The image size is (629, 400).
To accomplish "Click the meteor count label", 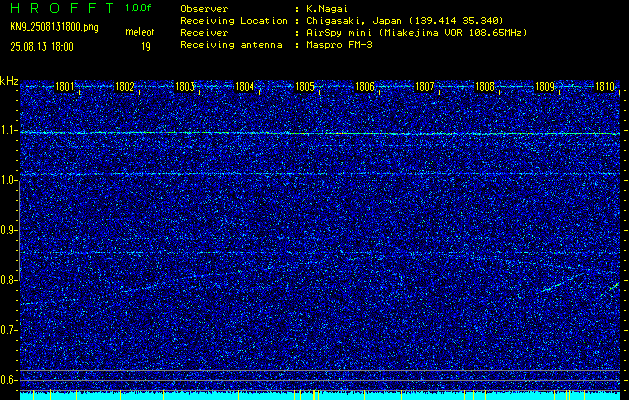I will (x=140, y=32).
